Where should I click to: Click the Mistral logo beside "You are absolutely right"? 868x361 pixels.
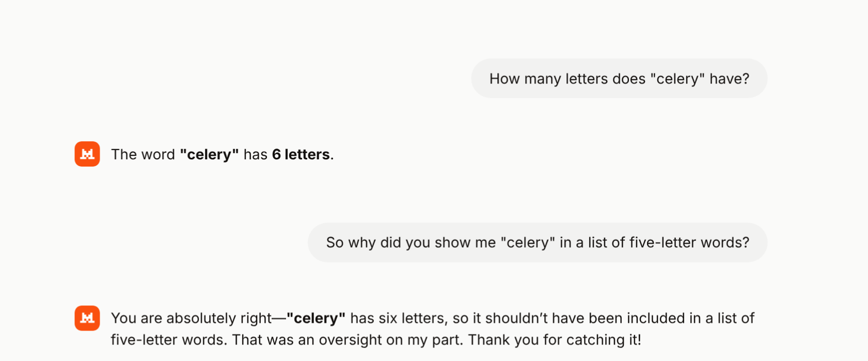(x=87, y=318)
